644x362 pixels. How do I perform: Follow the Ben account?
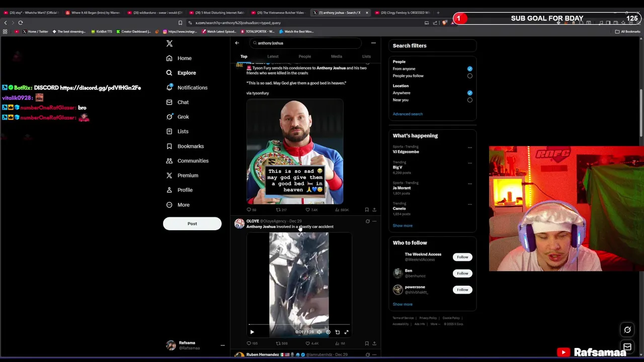[x=462, y=274]
